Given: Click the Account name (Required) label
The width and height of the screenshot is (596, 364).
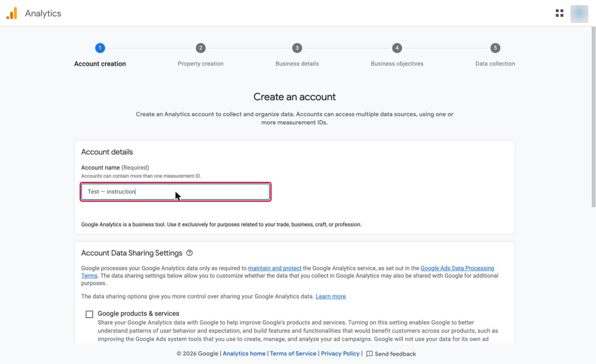Looking at the screenshot, I should pyautogui.click(x=115, y=167).
